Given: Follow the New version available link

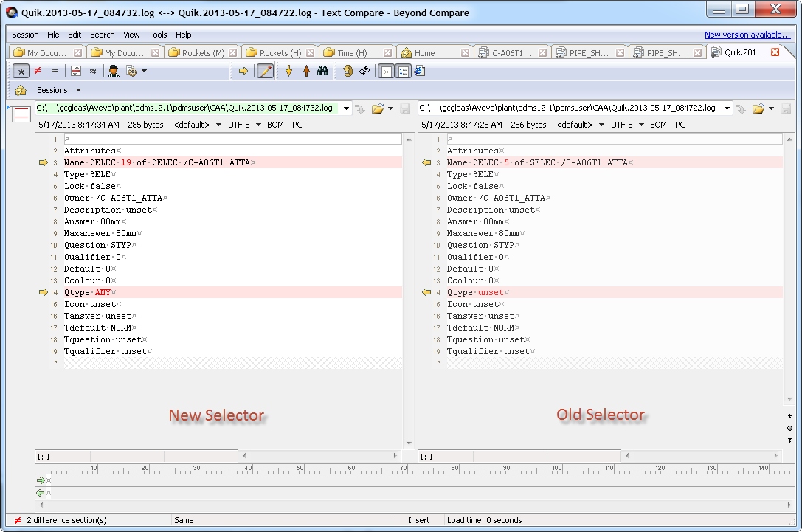Looking at the screenshot, I should click(747, 35).
